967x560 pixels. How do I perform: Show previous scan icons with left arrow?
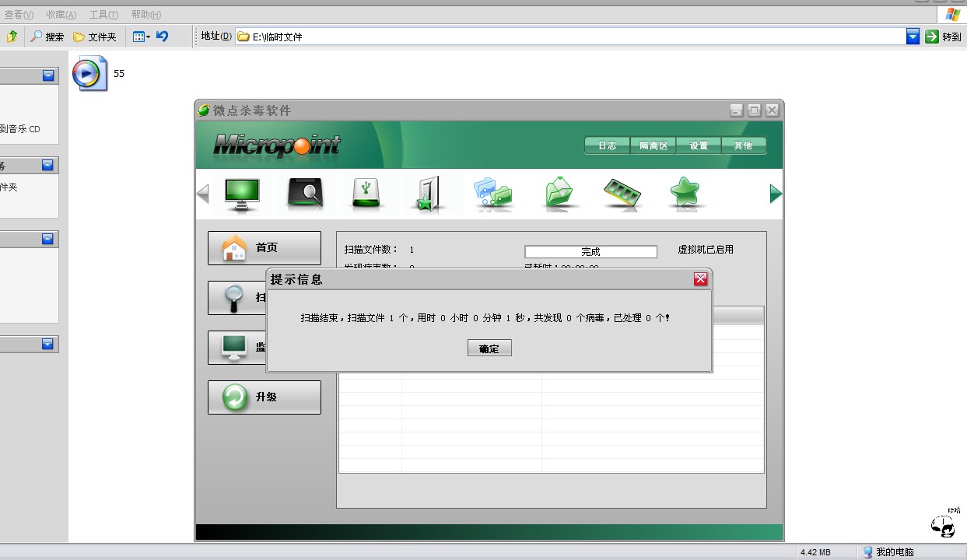203,194
